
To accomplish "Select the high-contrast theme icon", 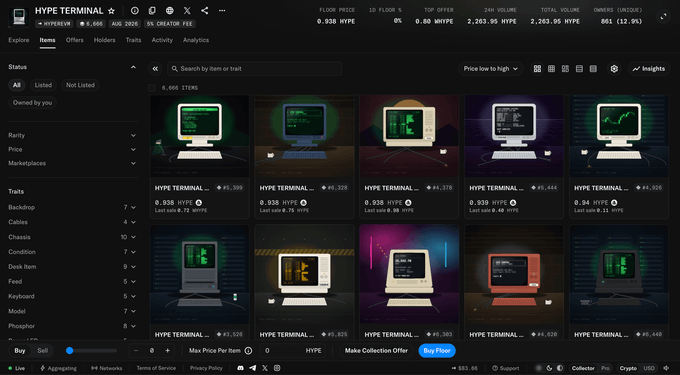I will (560, 368).
